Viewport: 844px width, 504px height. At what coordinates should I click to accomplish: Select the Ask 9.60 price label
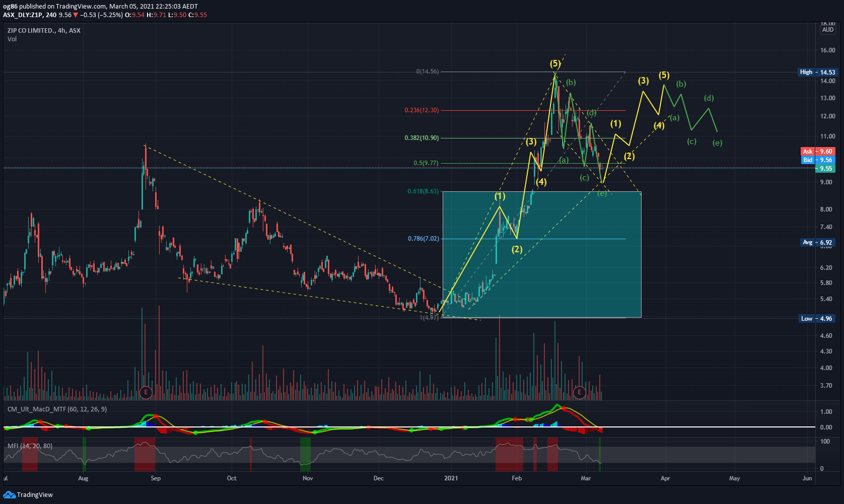pos(818,151)
